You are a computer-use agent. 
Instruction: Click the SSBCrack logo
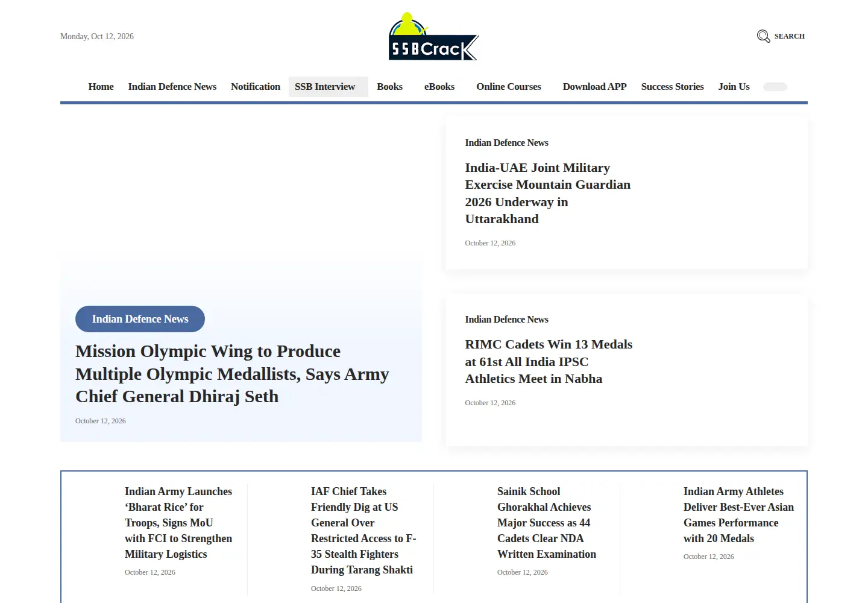[x=434, y=36]
